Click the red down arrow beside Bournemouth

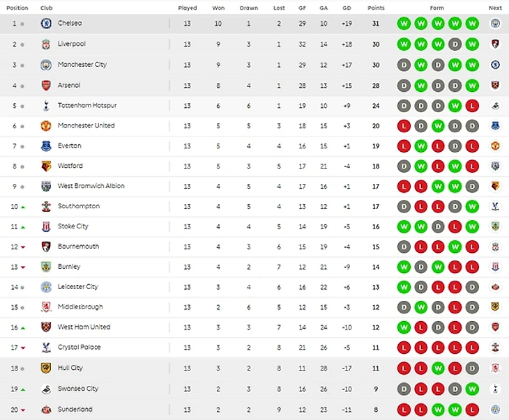(23, 247)
